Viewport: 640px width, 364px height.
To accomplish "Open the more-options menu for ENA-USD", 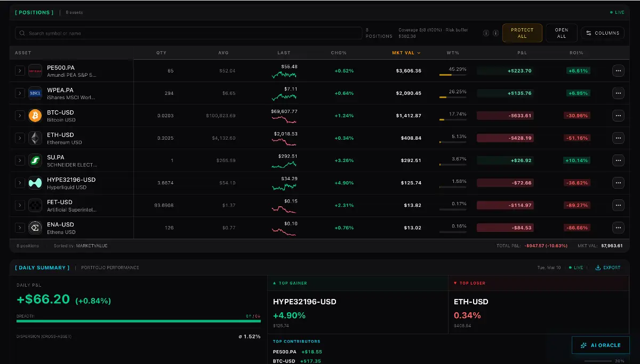I will click(x=618, y=228).
